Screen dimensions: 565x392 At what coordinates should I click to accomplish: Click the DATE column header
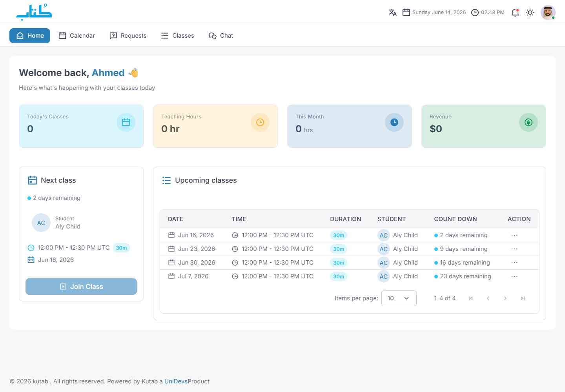pyautogui.click(x=175, y=219)
